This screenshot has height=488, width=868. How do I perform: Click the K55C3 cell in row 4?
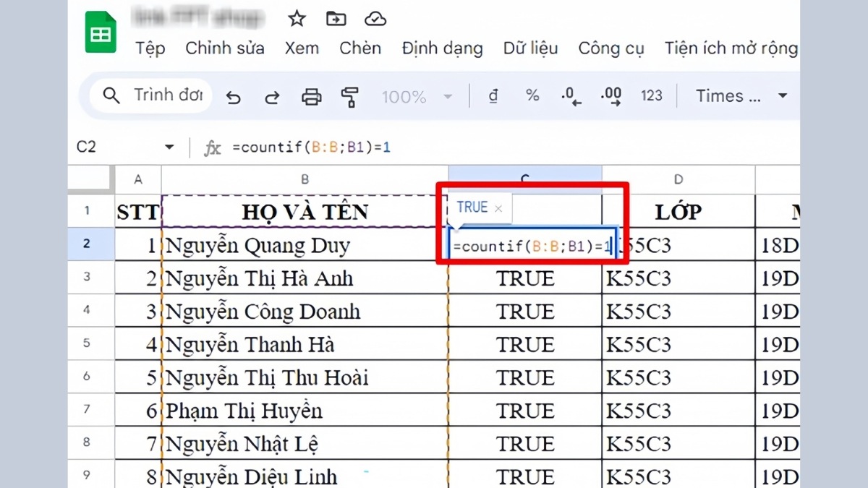(x=678, y=312)
